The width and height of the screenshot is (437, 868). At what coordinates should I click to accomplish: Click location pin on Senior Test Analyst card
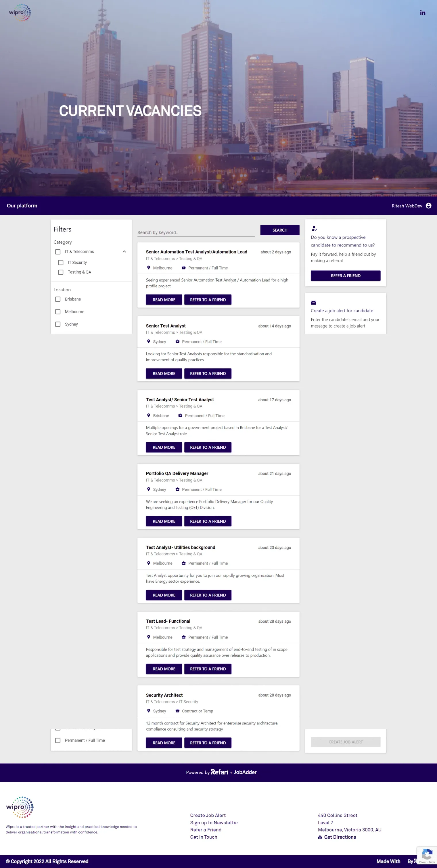pos(149,341)
